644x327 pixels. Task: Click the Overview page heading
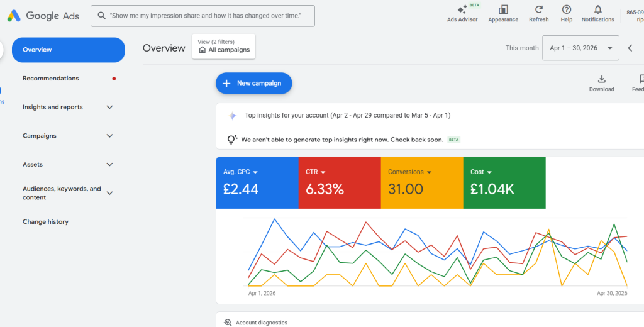pyautogui.click(x=164, y=48)
